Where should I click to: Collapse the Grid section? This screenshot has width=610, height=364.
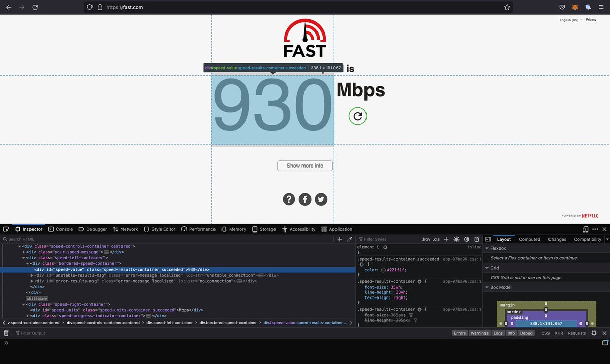pos(487,268)
